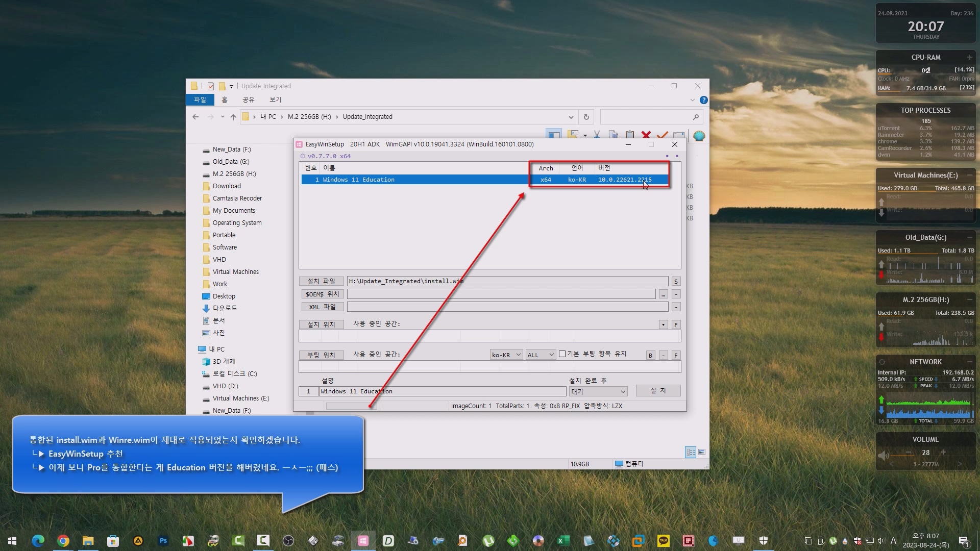Collapse the Old_Data(G:) widget
This screenshot has height=551, width=980.
[969, 237]
